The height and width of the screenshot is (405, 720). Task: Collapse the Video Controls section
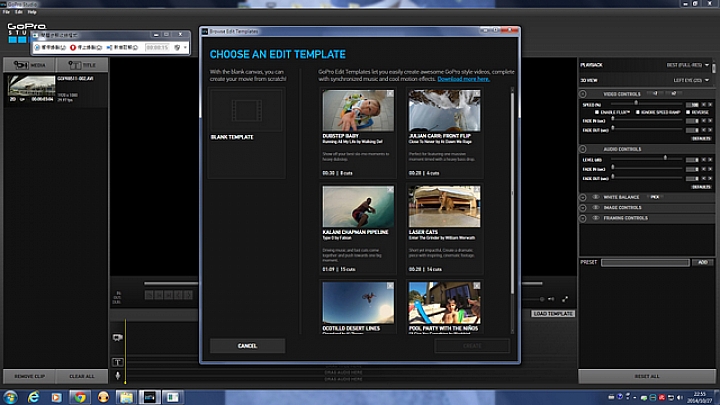pos(583,94)
